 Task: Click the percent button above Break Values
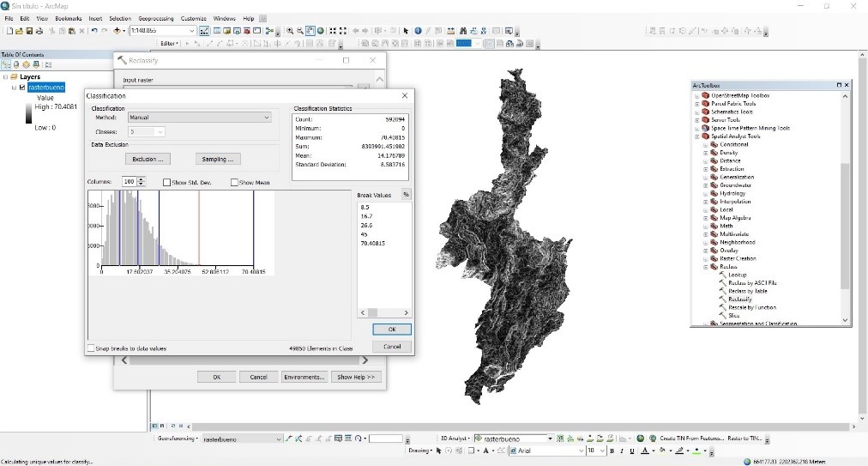[x=406, y=195]
